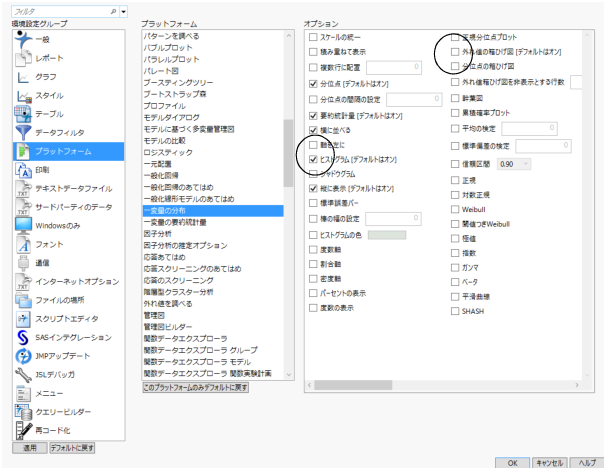The height and width of the screenshot is (470, 606).
Task: Uncheck 要約統計量 [デフォルトはオン]
Action: pos(313,116)
